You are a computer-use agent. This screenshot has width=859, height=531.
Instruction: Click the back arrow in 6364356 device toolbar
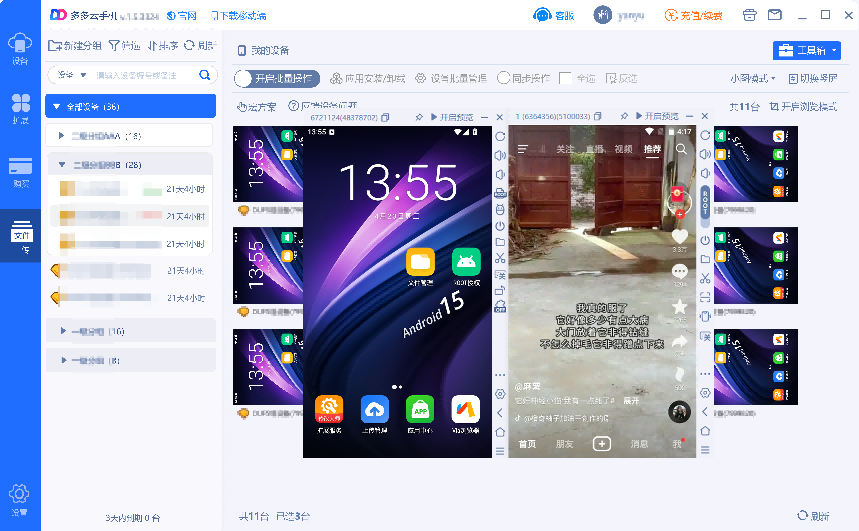point(705,412)
